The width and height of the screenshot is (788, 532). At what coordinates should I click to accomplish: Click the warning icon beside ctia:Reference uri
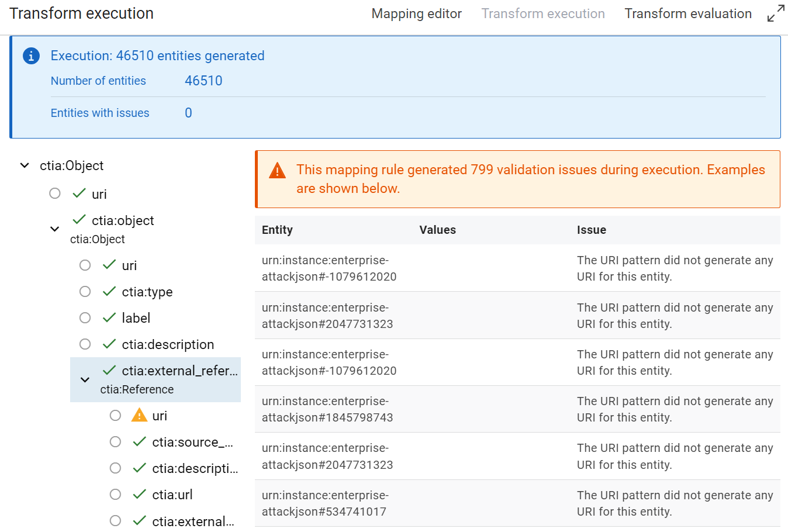[139, 415]
